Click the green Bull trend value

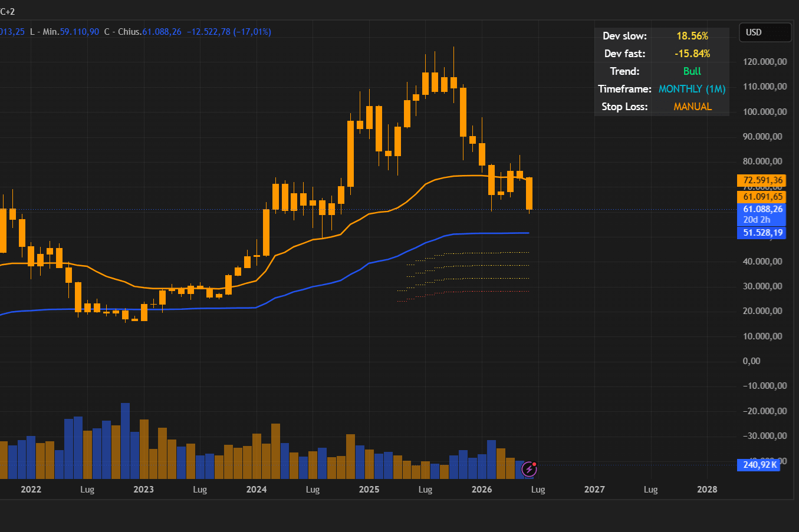click(x=692, y=71)
